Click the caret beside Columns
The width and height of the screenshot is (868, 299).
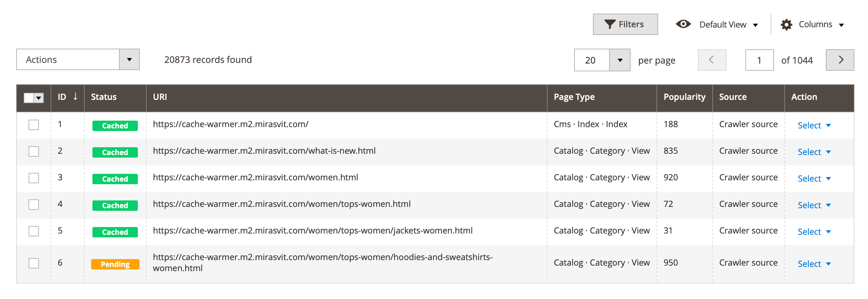point(842,25)
